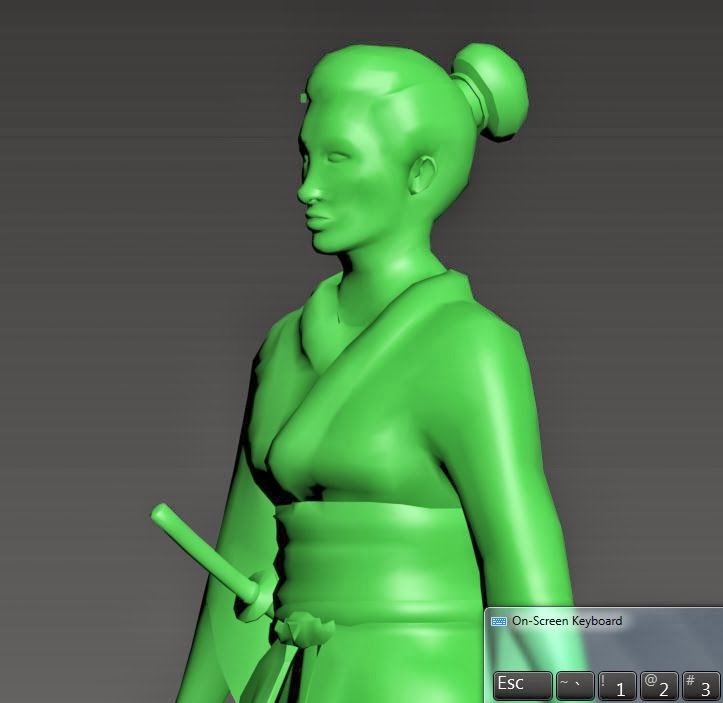The width and height of the screenshot is (723, 703).
Task: Click the On-Screen Keyboard title bar text
Action: point(567,621)
